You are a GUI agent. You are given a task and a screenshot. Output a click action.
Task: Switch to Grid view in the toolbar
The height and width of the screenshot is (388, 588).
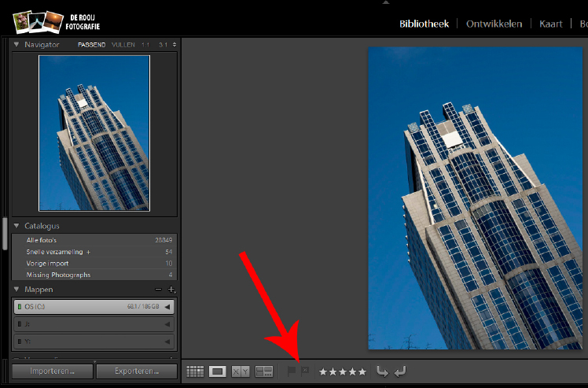coord(195,371)
